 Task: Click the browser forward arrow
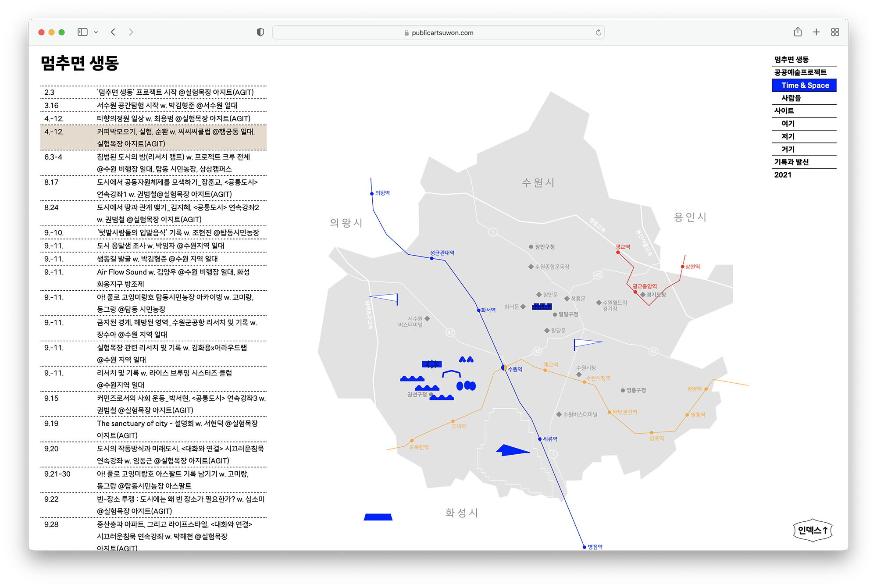pyautogui.click(x=131, y=32)
